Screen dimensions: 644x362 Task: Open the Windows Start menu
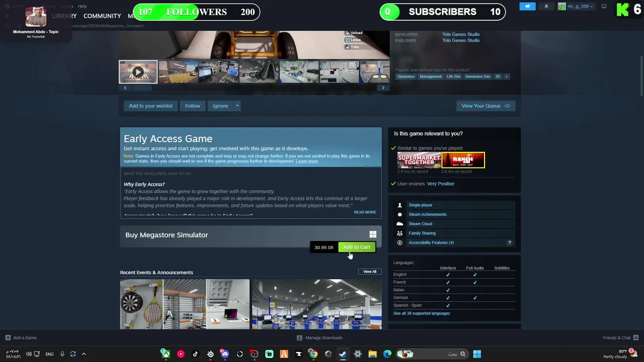[477, 354]
